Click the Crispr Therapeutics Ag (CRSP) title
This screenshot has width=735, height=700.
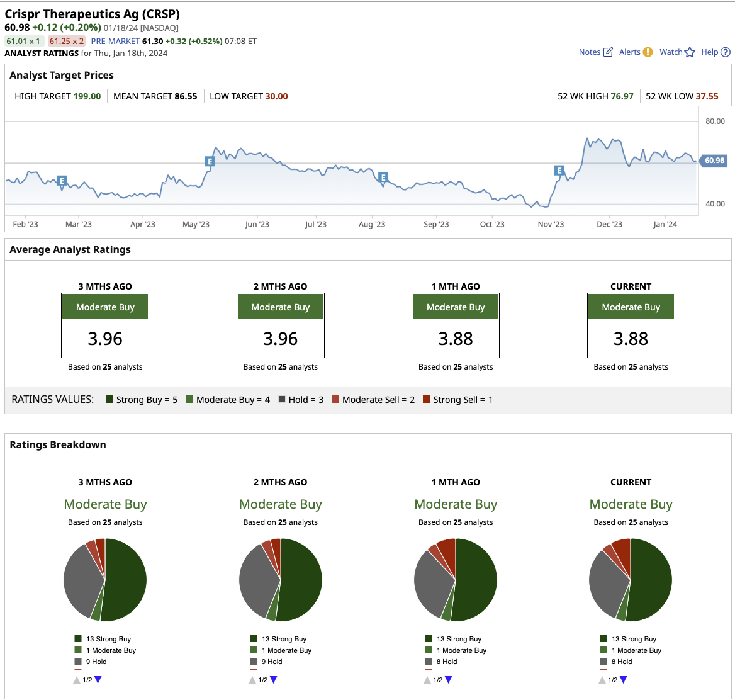click(x=93, y=14)
